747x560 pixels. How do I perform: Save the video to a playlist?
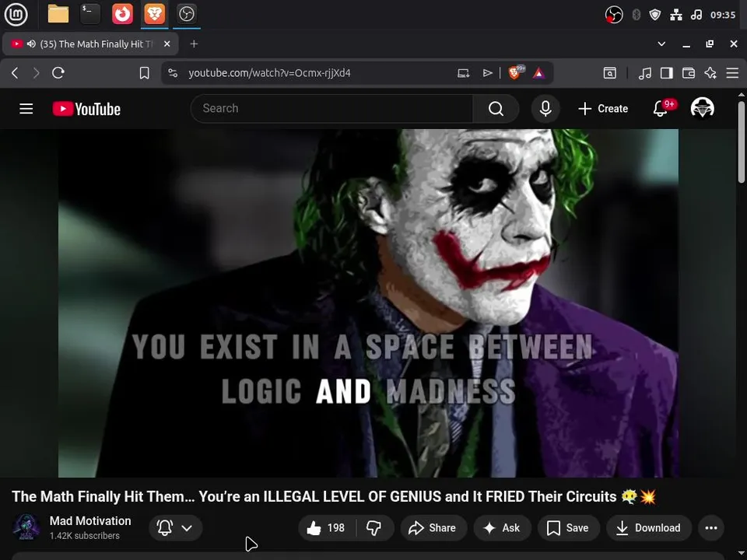coord(568,527)
